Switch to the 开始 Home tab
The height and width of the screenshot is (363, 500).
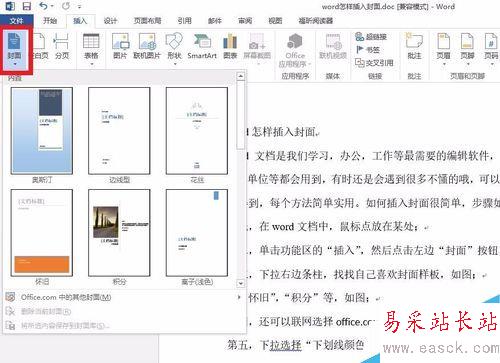[50, 21]
